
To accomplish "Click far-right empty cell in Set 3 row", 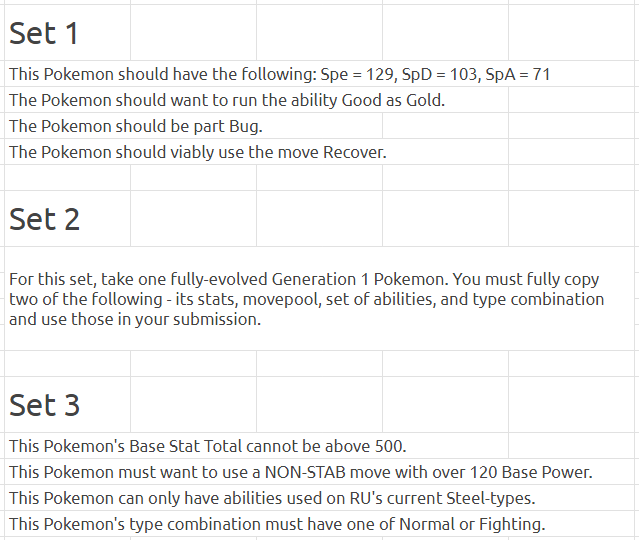I will point(573,404).
